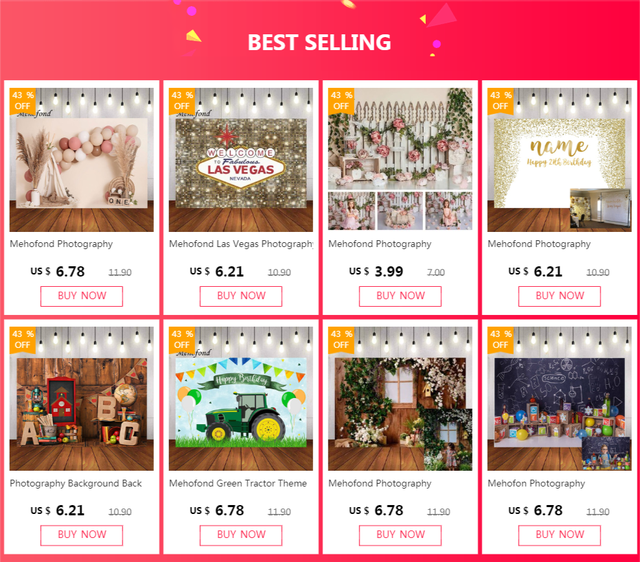This screenshot has height=562, width=640.
Task: Open the Mehofond Las Vegas Photography title link
Action: pyautogui.click(x=241, y=244)
